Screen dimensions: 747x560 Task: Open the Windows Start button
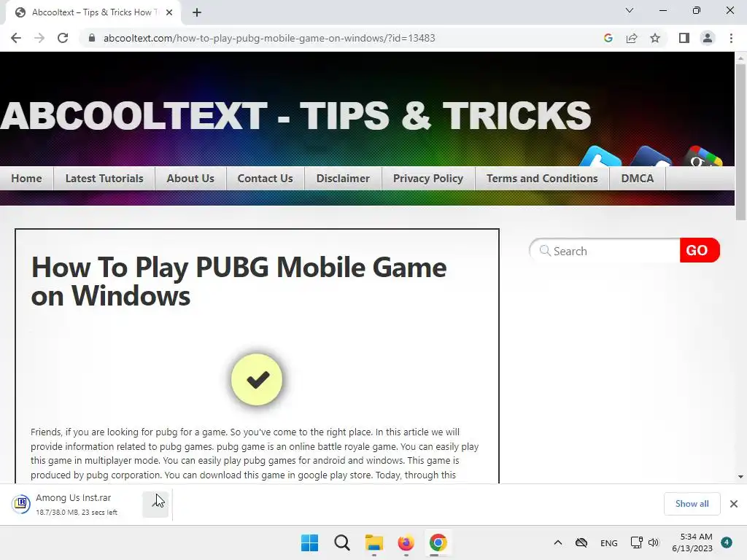coord(309,542)
